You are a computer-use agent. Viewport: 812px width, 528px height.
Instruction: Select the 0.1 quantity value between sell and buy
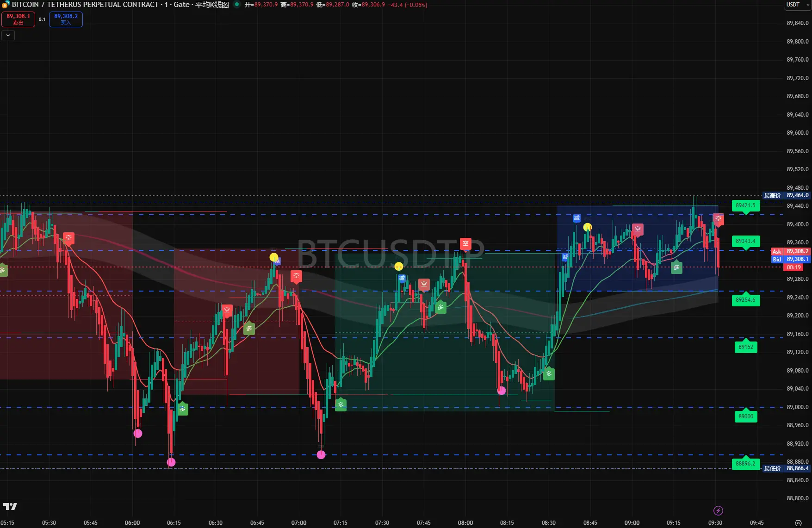[42, 19]
